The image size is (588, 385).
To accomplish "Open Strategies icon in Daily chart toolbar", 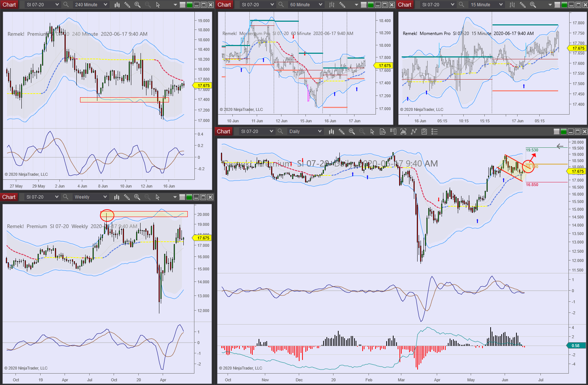I will click(424, 132).
